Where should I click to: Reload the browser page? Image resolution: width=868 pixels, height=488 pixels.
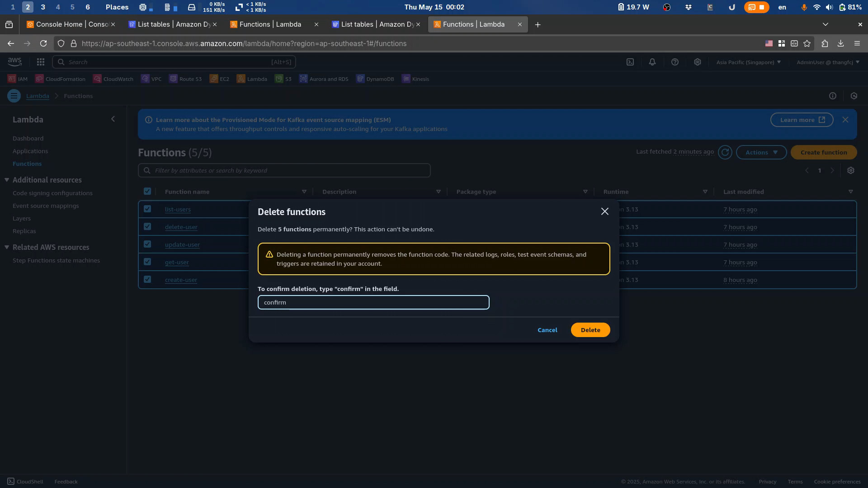43,43
